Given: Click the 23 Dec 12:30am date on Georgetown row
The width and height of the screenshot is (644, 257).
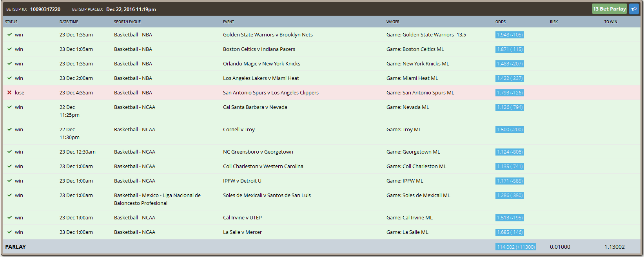Looking at the screenshot, I should pos(78,152).
